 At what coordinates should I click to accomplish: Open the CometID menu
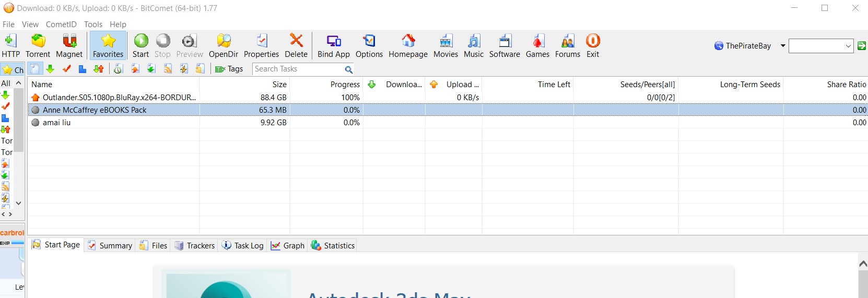tap(61, 25)
